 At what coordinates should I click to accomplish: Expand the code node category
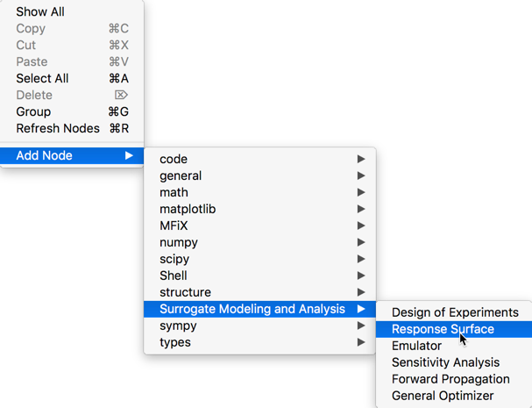(174, 159)
